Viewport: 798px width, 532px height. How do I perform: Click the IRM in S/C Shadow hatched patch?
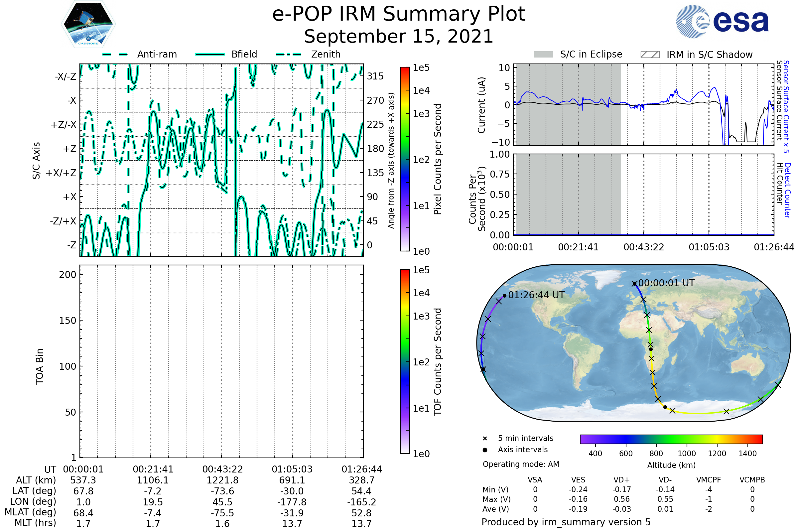pos(650,55)
